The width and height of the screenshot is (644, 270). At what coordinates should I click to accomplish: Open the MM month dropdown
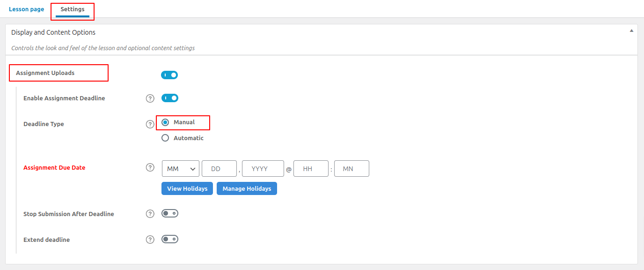(x=180, y=169)
